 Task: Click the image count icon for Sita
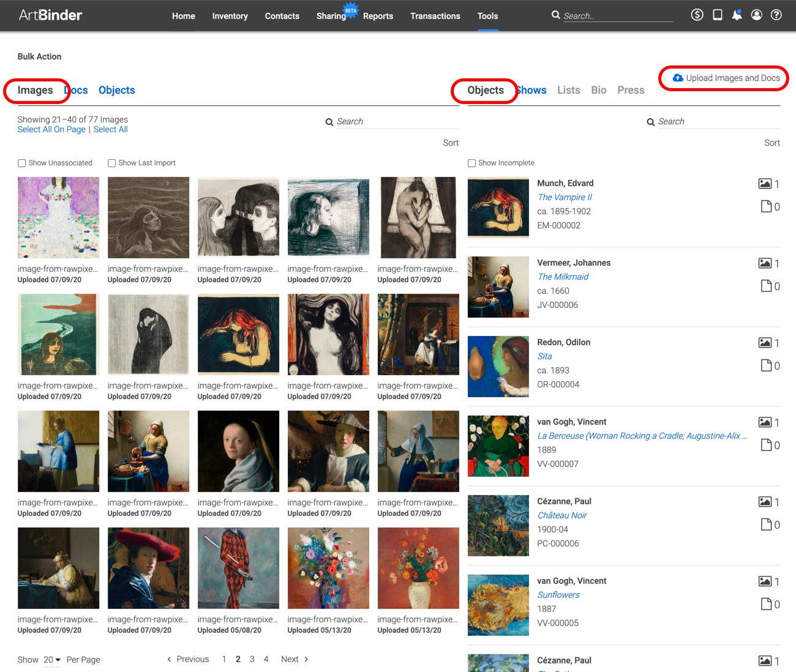765,343
